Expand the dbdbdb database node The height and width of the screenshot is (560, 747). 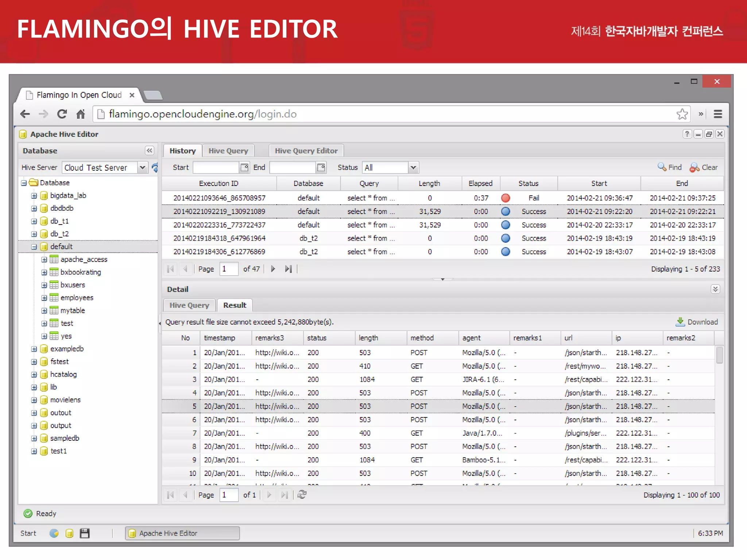[x=34, y=209]
